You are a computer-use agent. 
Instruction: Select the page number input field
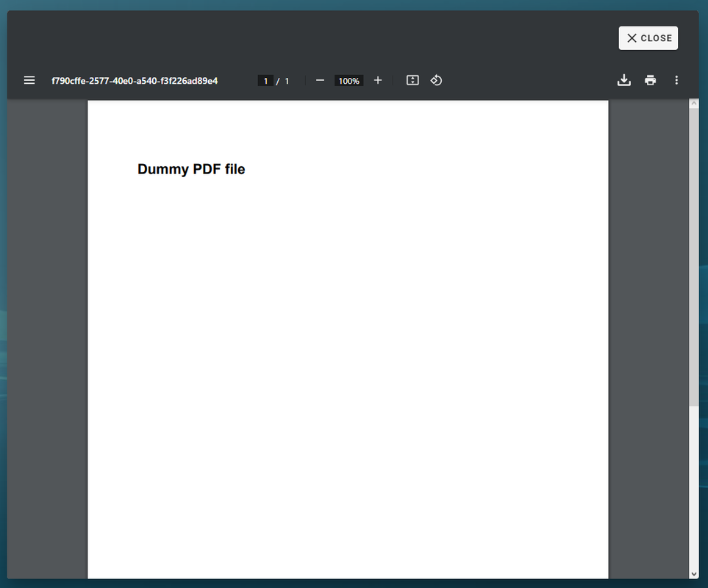(265, 81)
